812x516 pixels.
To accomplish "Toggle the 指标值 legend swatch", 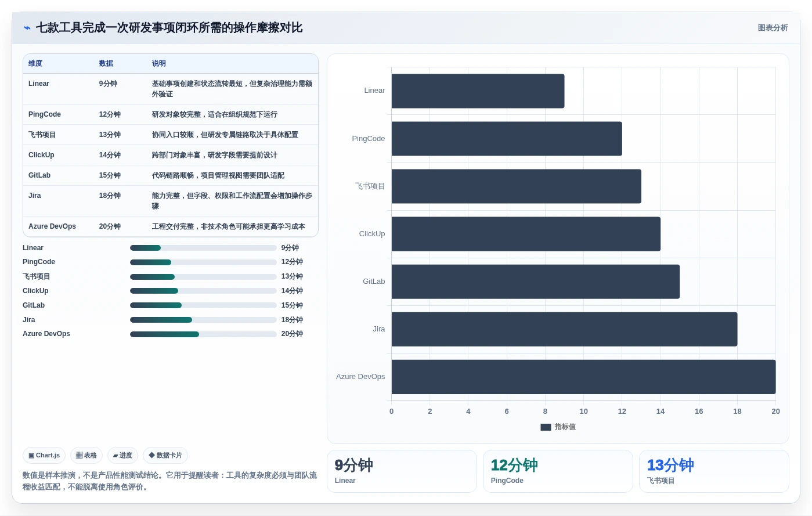I will click(546, 427).
